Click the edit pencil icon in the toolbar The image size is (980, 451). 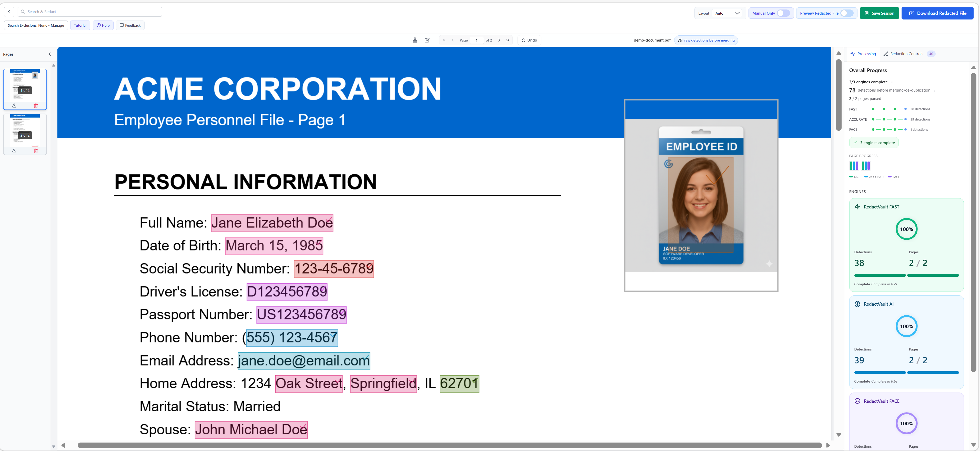point(427,40)
